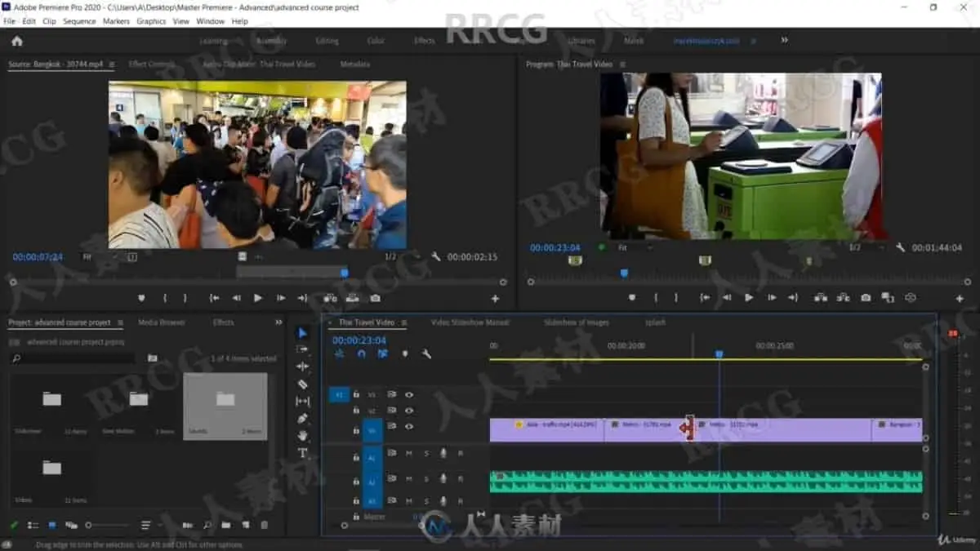Play the clip in the Program monitor
This screenshot has width=980, height=551.
click(x=749, y=298)
